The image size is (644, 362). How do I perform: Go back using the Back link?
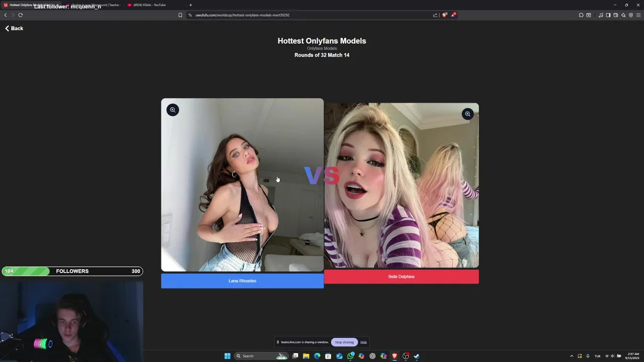pyautogui.click(x=14, y=28)
